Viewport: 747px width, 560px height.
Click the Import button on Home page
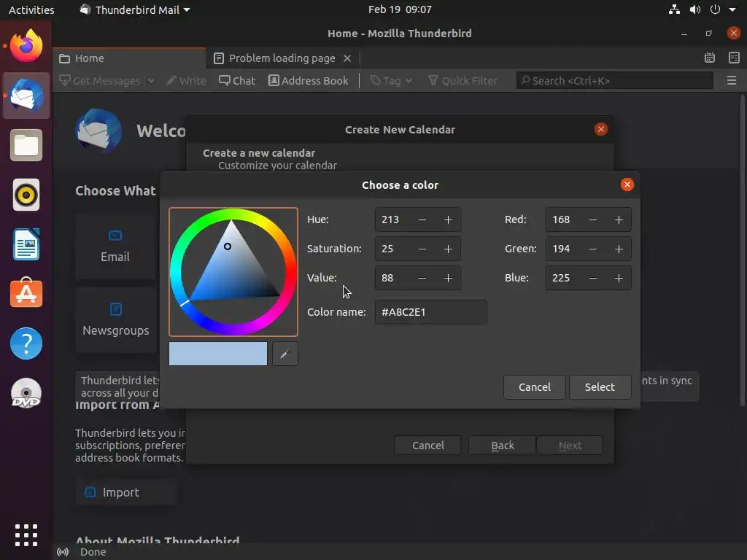pyautogui.click(x=126, y=492)
